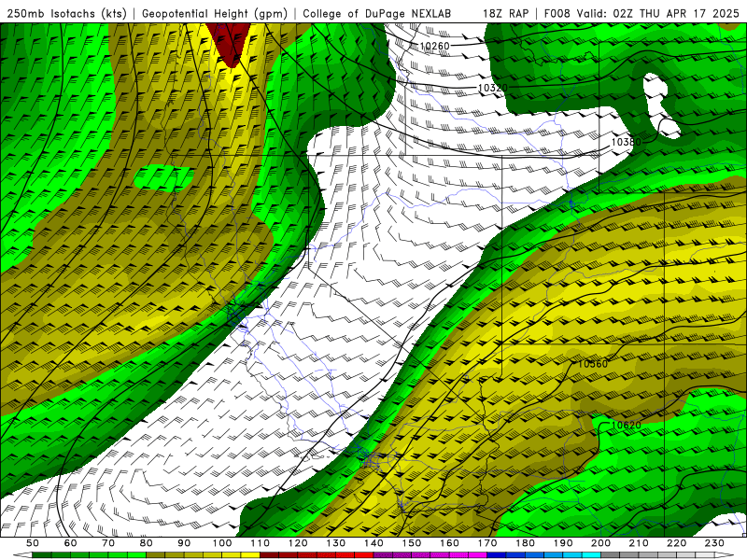This screenshot has height=560, width=747.
Task: Click the 140 value on the color scale
Action: tap(373, 543)
